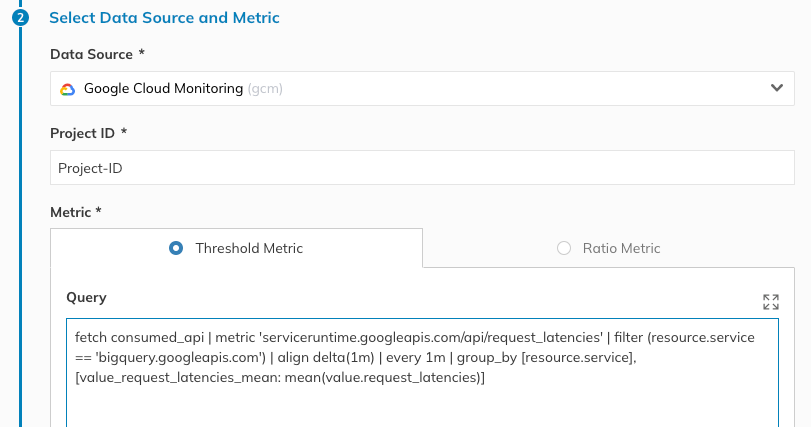Click the Metric field label

click(x=76, y=211)
